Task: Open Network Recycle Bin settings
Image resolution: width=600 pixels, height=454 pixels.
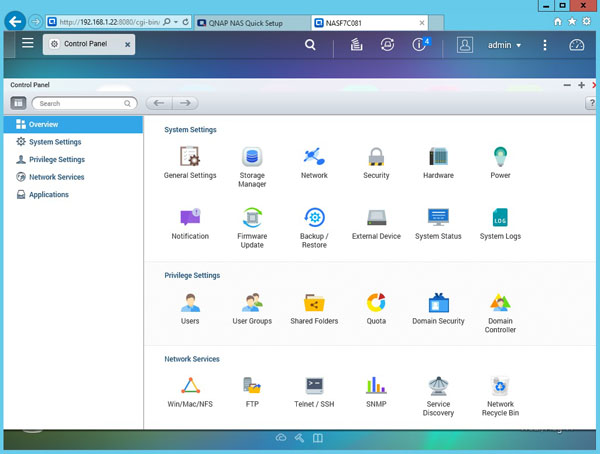Action: [x=500, y=388]
